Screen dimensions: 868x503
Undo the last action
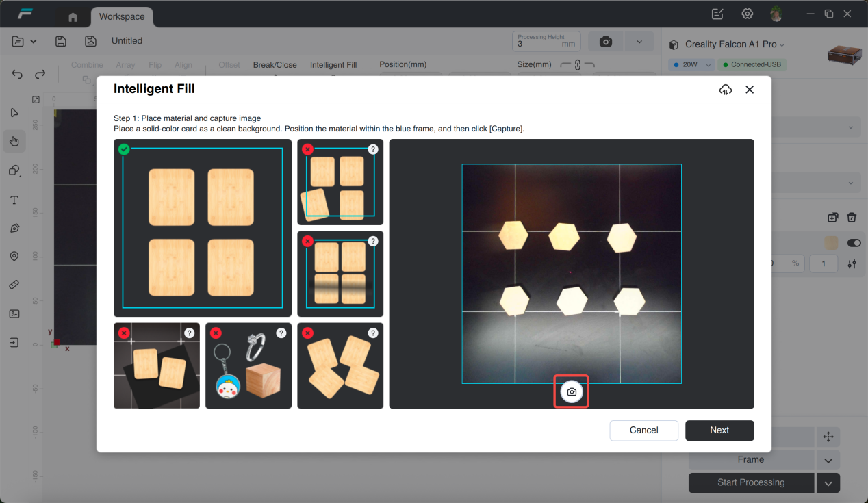[x=18, y=74]
